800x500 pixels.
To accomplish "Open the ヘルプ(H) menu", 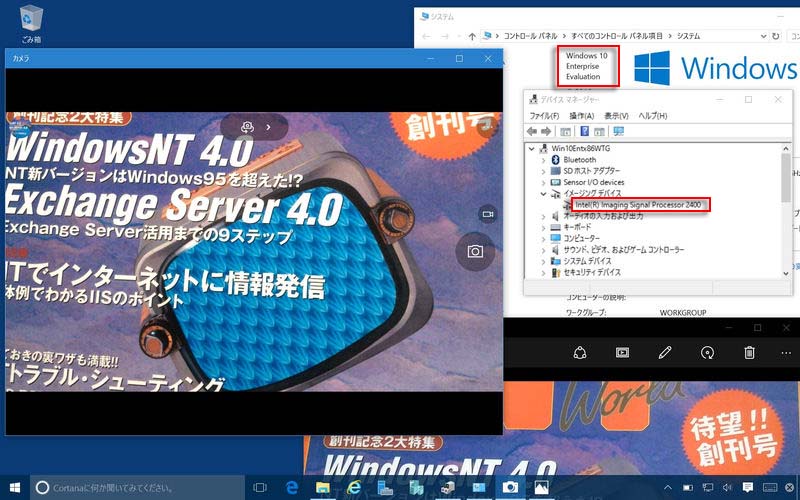I will point(653,116).
